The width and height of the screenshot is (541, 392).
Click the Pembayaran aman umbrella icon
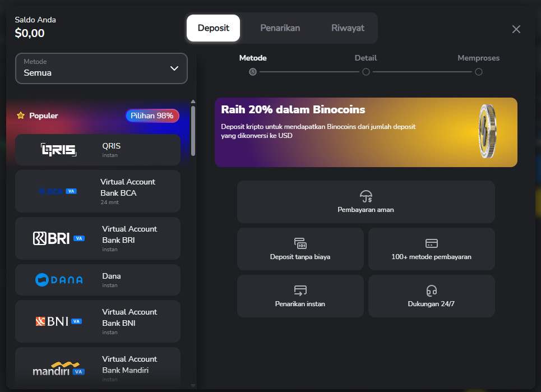(366, 196)
